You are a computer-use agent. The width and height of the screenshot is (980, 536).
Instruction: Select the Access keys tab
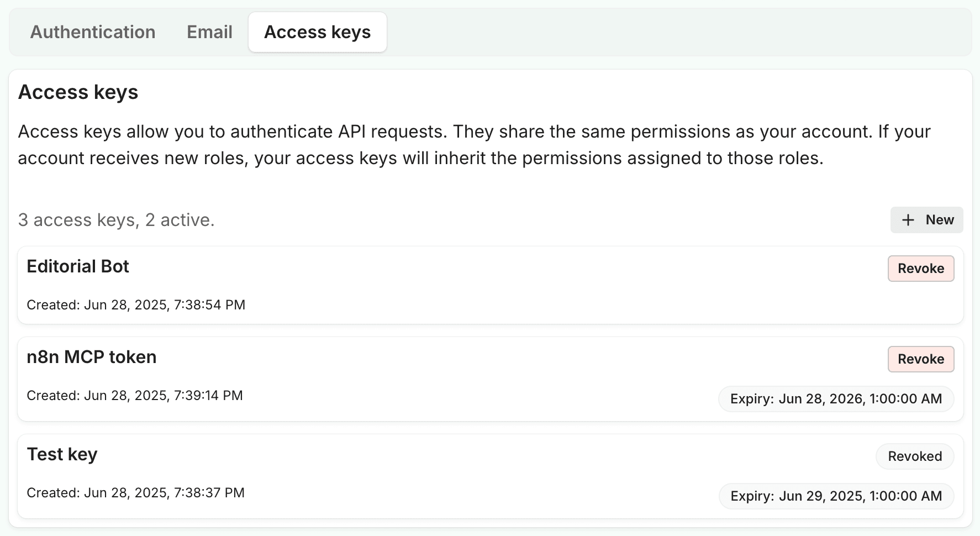pos(317,32)
